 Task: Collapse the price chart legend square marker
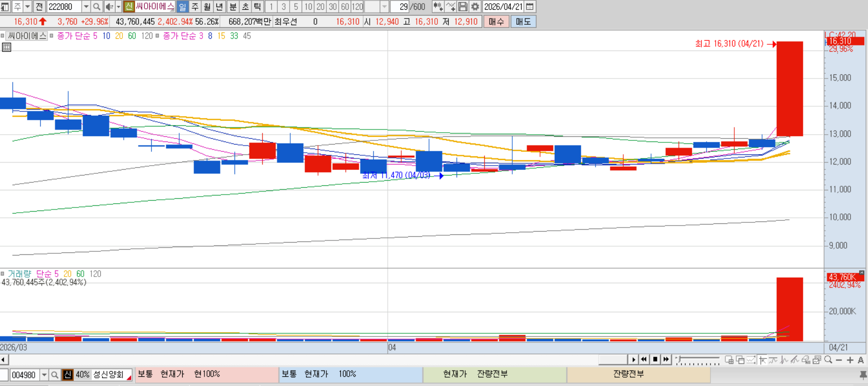(3, 36)
